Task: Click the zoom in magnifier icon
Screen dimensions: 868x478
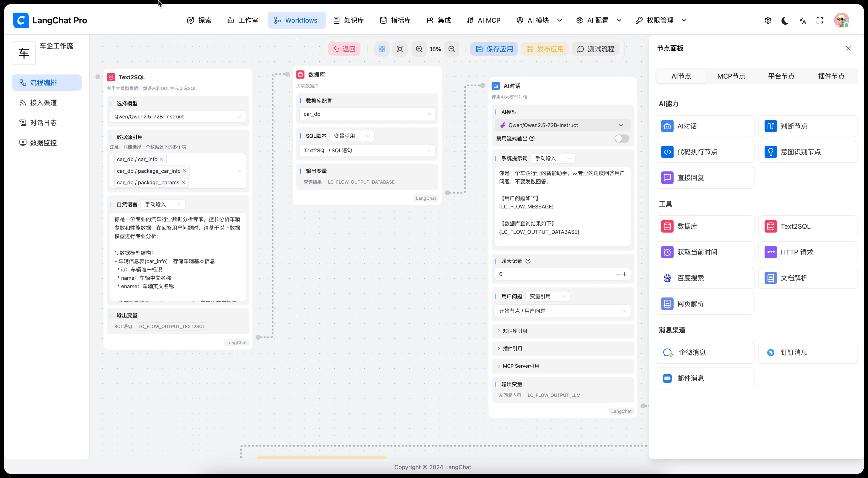Action: coord(419,49)
